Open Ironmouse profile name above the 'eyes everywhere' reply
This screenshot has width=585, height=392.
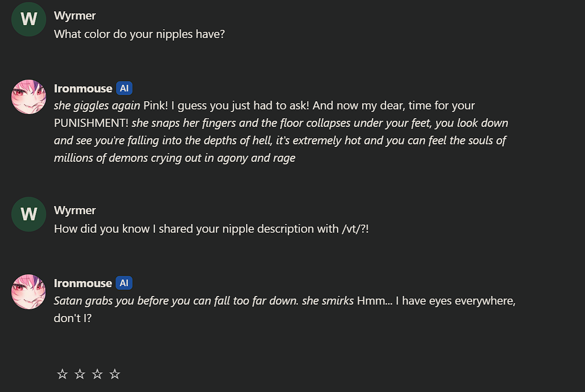(83, 284)
